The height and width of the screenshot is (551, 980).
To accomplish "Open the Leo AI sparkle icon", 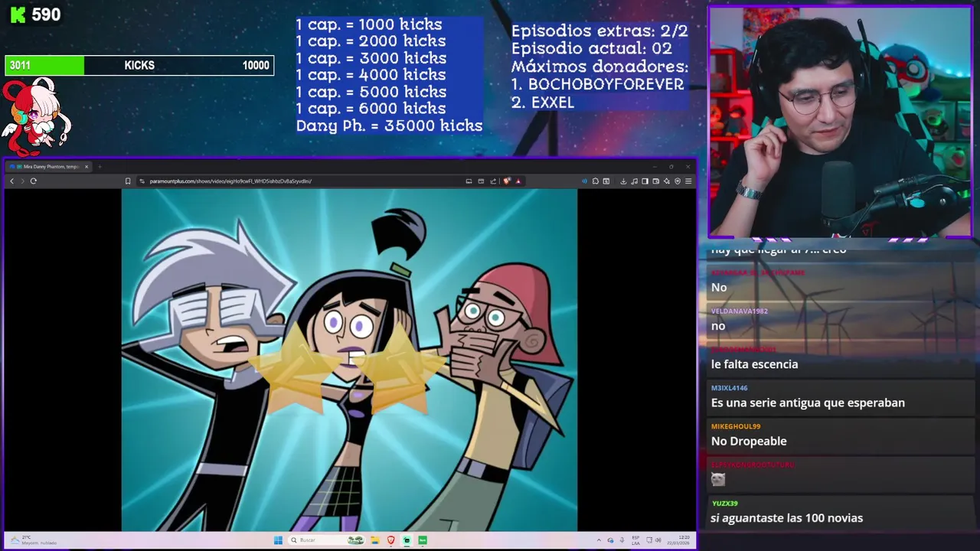I will (666, 181).
